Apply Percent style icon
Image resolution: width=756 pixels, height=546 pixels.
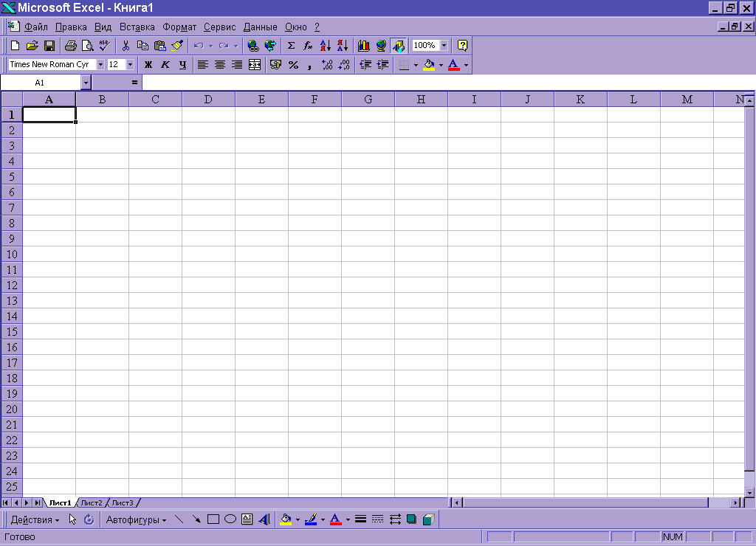pos(293,65)
